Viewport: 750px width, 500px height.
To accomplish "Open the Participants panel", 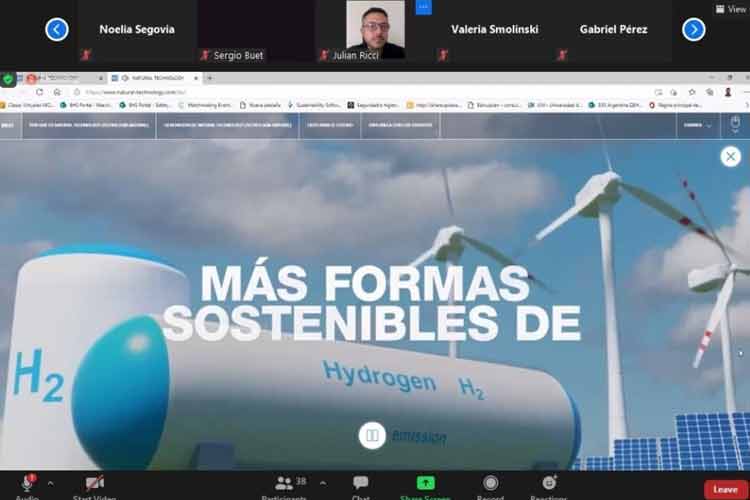I will (284, 485).
